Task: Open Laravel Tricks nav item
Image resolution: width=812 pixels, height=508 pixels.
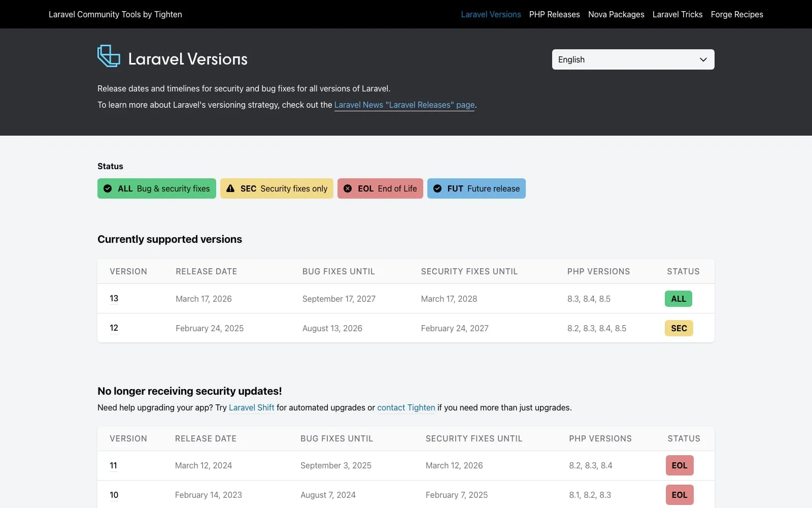Action: pyautogui.click(x=678, y=14)
